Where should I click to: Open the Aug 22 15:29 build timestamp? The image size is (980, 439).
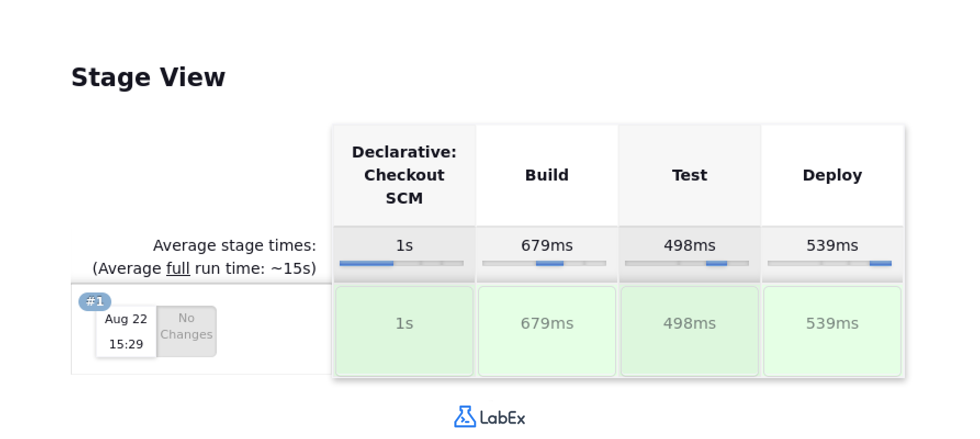click(x=125, y=331)
